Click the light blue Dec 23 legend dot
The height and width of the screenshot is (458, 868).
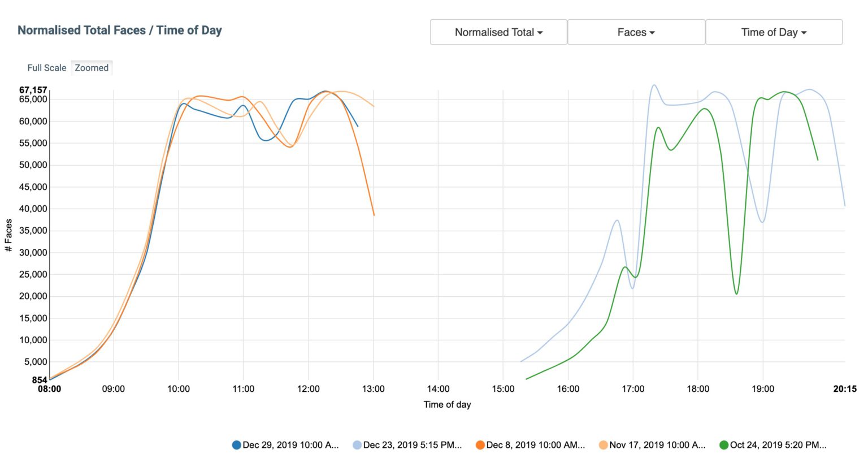click(x=357, y=445)
